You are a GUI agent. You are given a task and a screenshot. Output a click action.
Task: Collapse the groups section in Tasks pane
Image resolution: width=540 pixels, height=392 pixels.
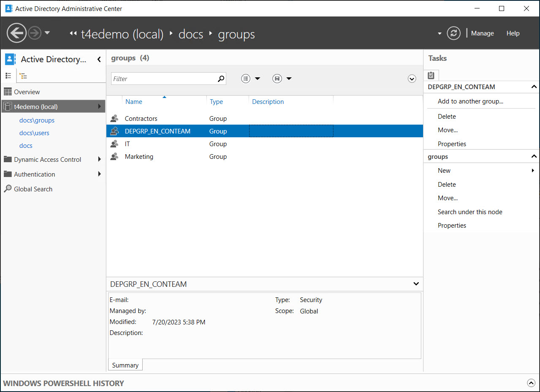(534, 157)
